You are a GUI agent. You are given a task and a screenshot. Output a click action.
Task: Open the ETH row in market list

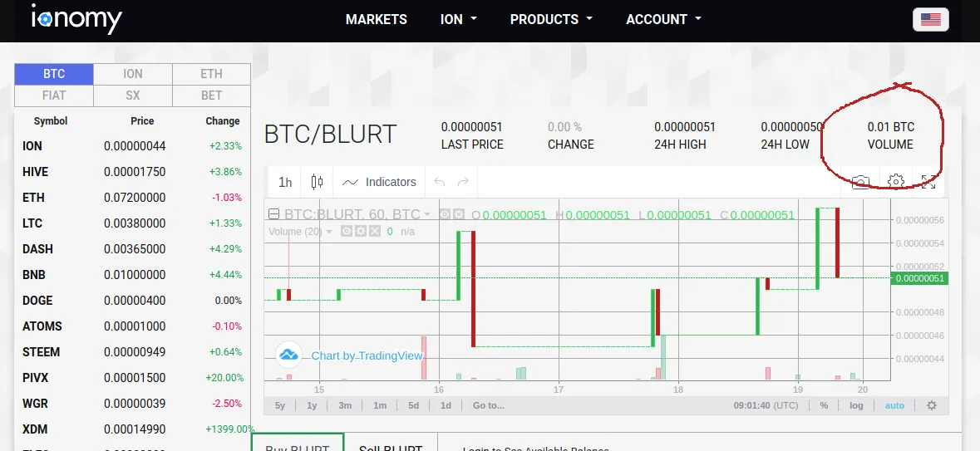click(132, 198)
